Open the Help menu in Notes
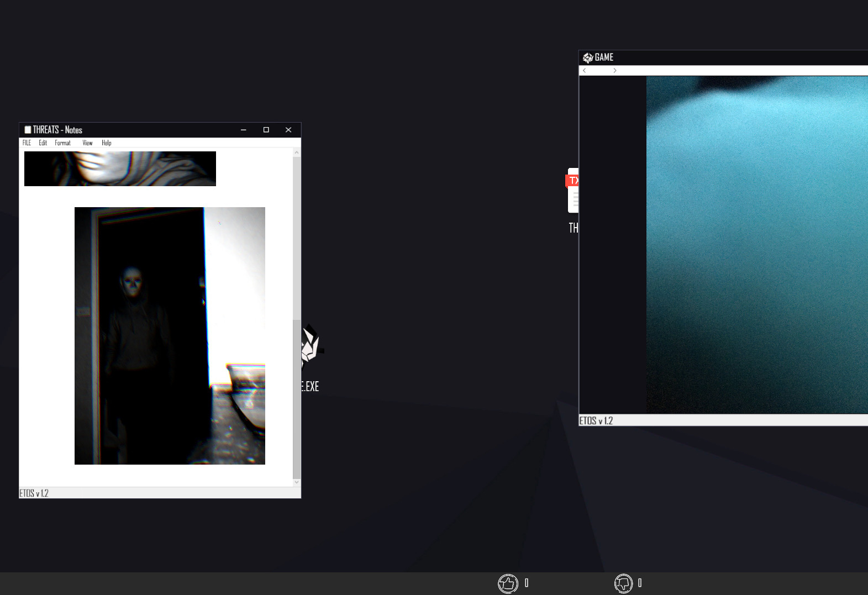 tap(106, 143)
